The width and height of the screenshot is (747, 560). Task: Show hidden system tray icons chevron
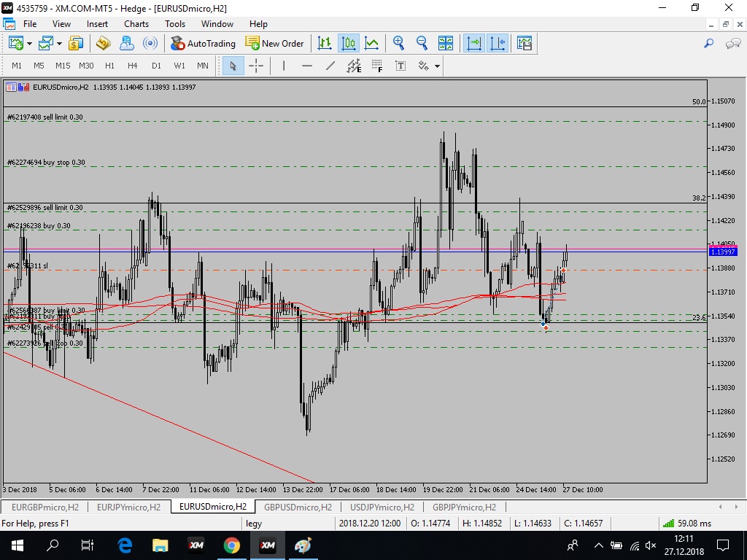[599, 545]
